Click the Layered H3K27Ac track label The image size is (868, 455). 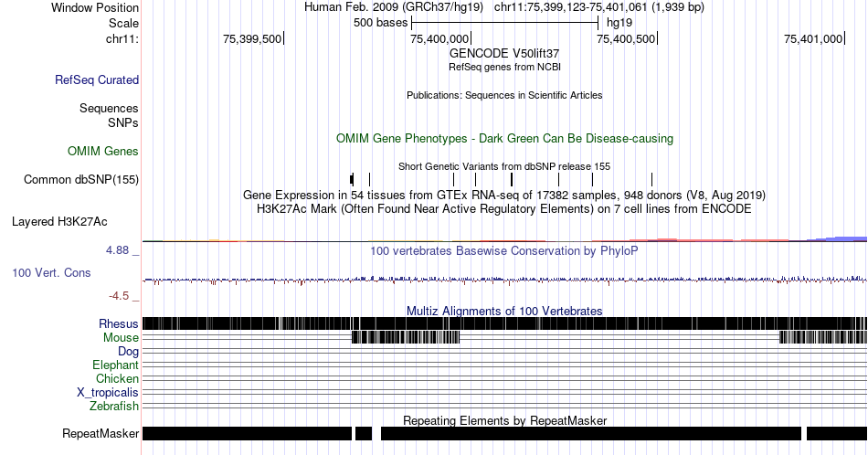59,221
